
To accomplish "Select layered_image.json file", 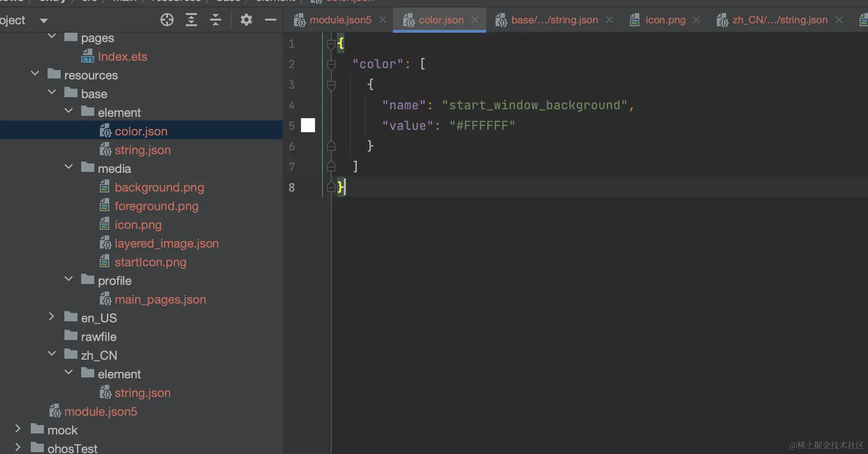I will [167, 243].
